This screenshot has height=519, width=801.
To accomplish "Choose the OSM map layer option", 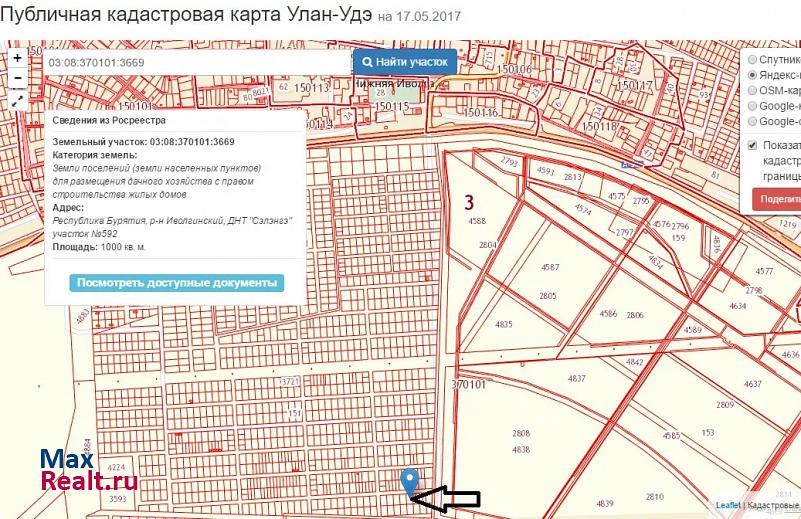I will tap(752, 90).
